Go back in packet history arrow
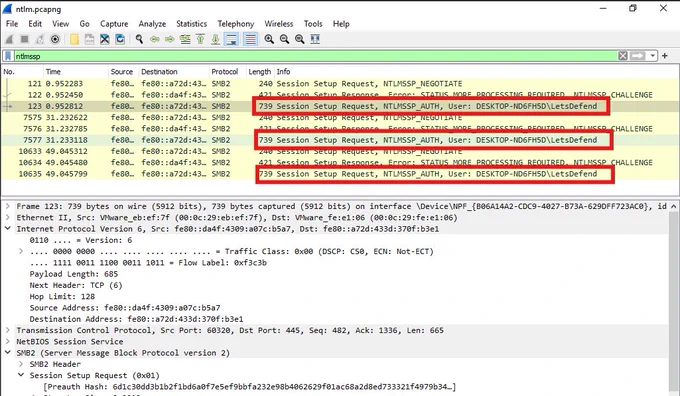 point(154,39)
